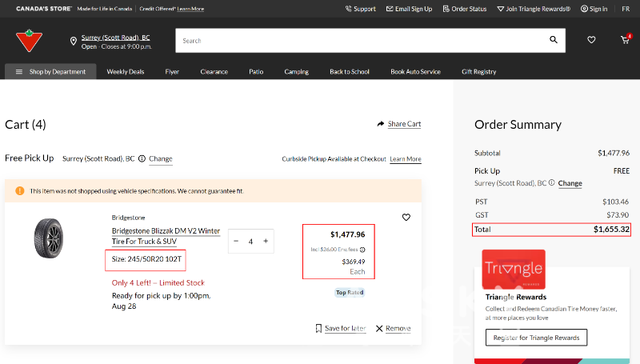
Task: Click the Env. fees info icon
Action: [x=362, y=249]
